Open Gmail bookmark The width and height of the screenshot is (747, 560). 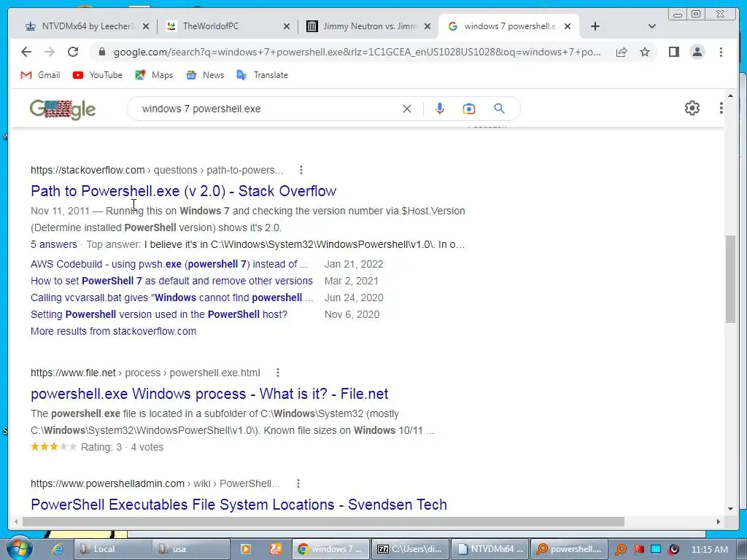pyautogui.click(x=41, y=75)
